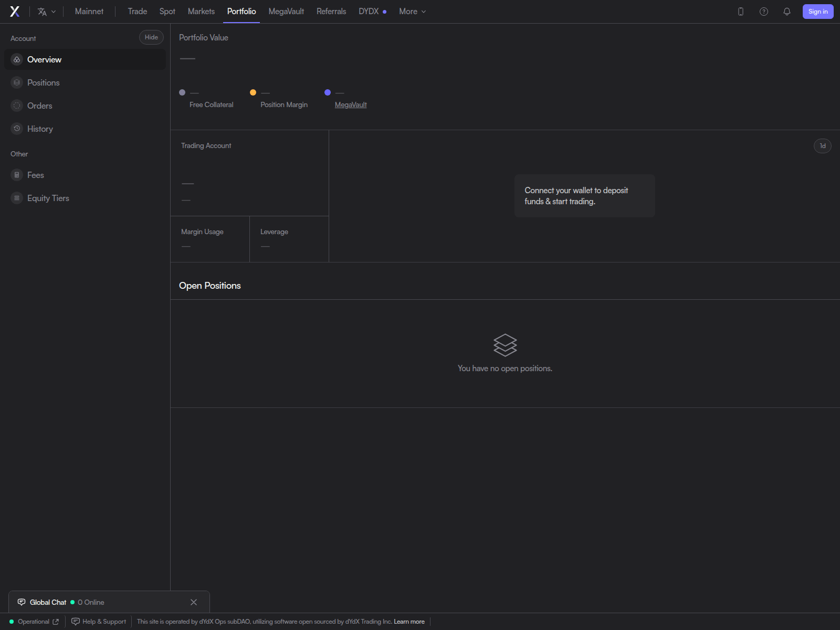840x630 pixels.
Task: Open the language selector dropdown
Action: pyautogui.click(x=47, y=12)
